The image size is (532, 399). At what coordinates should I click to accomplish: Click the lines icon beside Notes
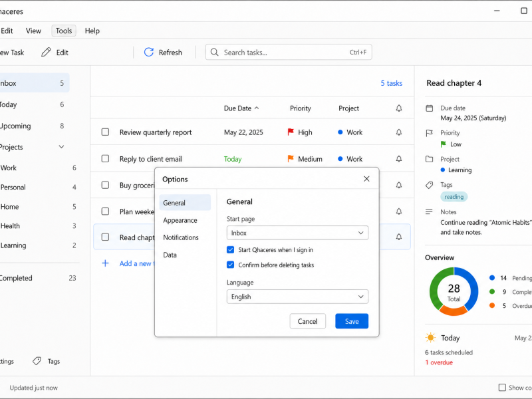tap(429, 211)
